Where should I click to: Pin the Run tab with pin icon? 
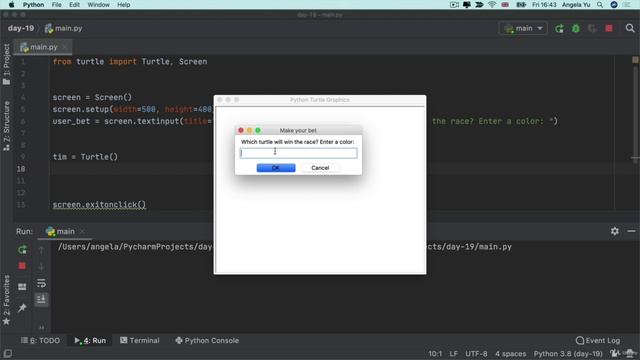pos(22,308)
